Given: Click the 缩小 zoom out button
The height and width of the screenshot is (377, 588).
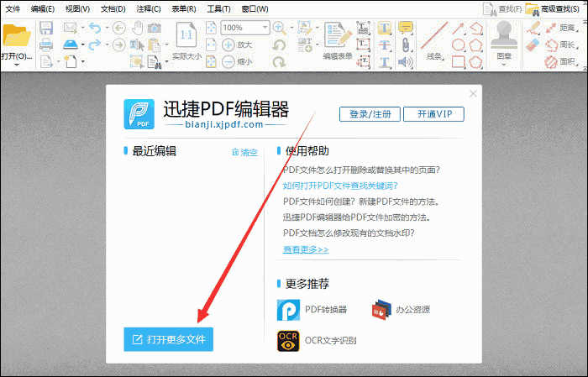Looking at the screenshot, I should pyautogui.click(x=237, y=61).
